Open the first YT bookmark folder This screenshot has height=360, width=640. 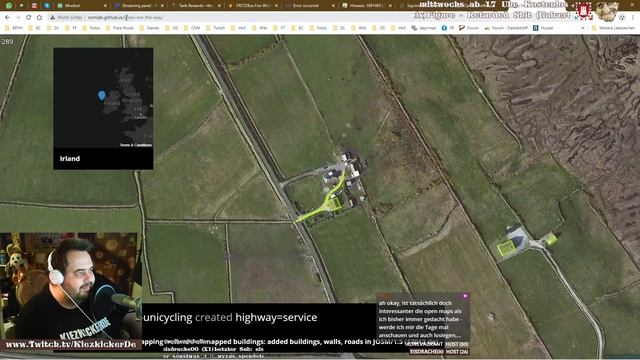point(279,28)
